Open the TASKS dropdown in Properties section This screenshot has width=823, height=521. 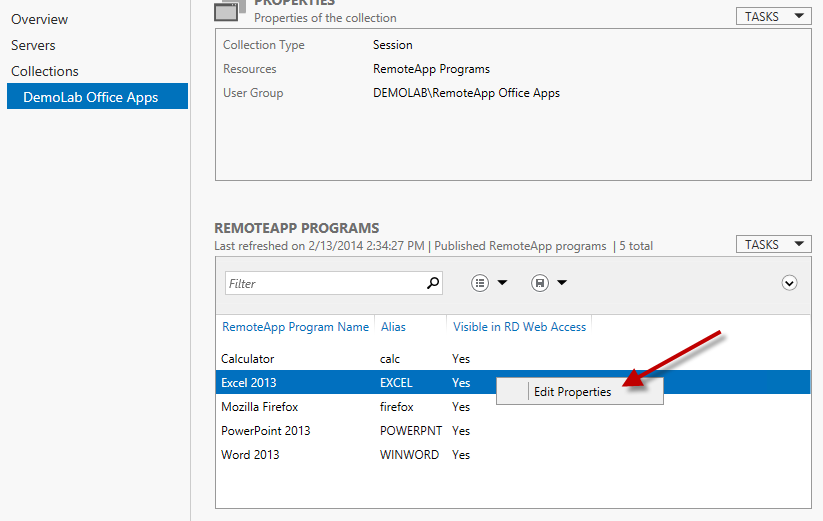[773, 16]
